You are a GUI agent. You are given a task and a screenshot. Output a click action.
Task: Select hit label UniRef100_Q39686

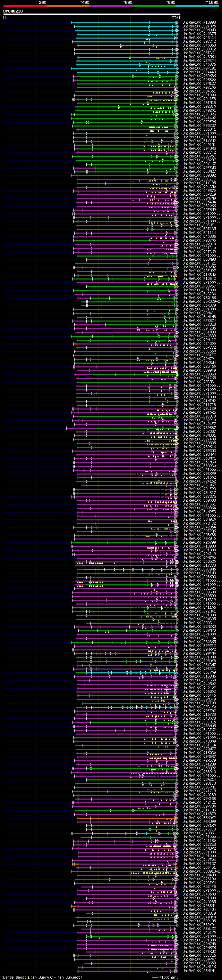199,76
